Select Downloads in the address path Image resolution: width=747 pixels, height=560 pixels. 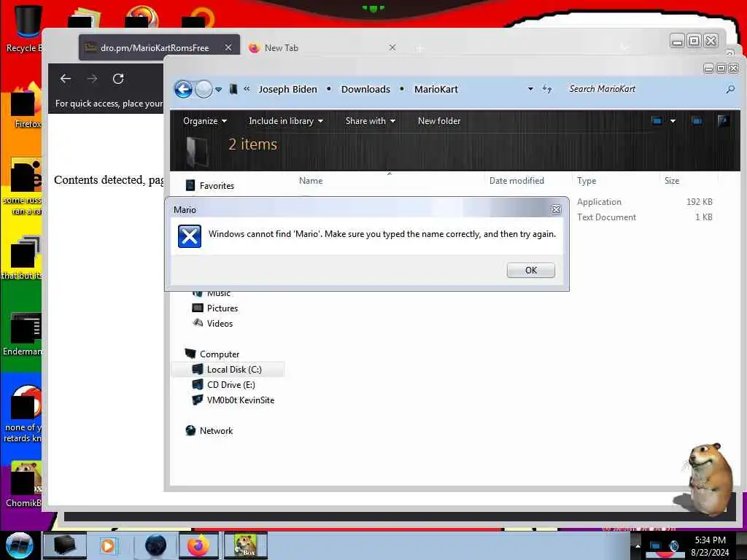tap(365, 89)
